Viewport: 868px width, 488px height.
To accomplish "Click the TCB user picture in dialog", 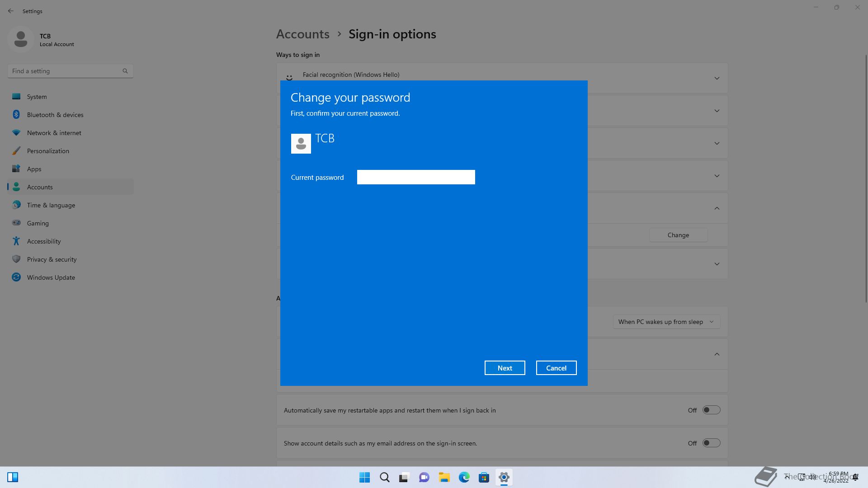I will click(x=301, y=144).
